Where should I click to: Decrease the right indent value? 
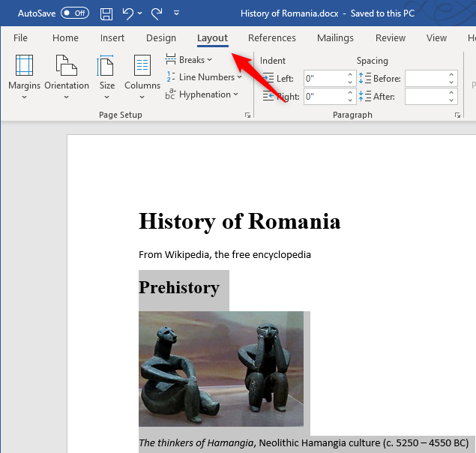point(350,100)
